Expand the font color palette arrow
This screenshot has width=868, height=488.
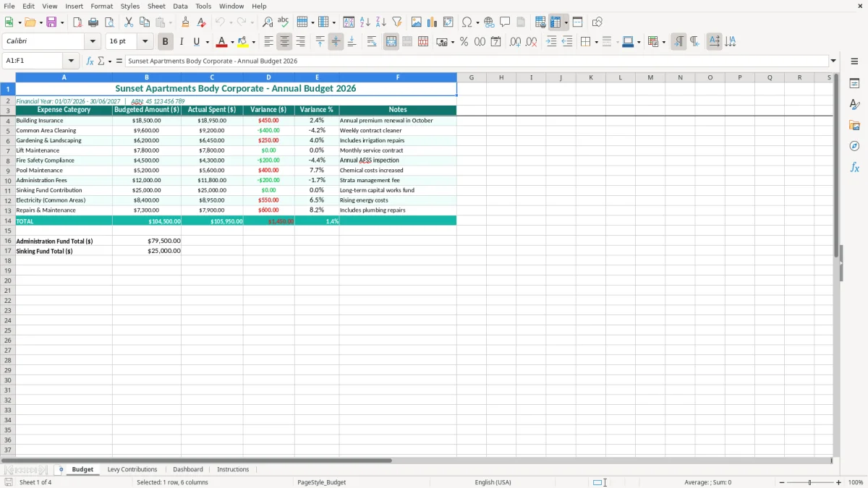(x=232, y=42)
